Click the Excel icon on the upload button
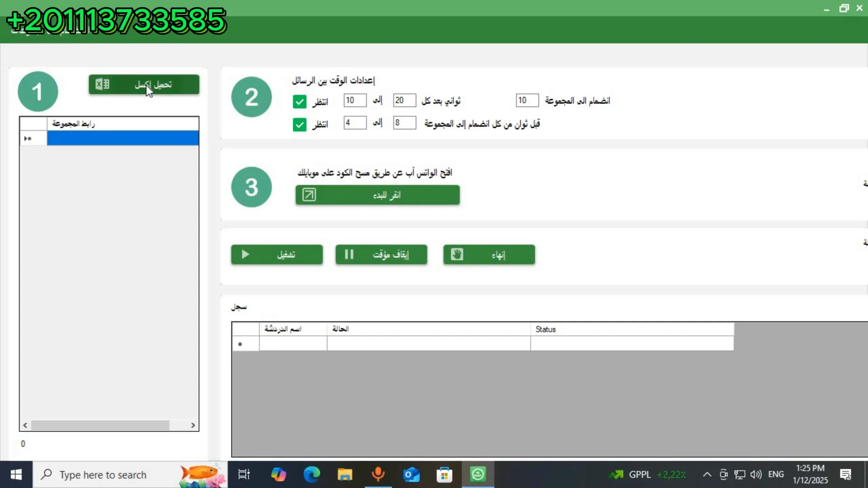The height and width of the screenshot is (488, 868). (102, 84)
